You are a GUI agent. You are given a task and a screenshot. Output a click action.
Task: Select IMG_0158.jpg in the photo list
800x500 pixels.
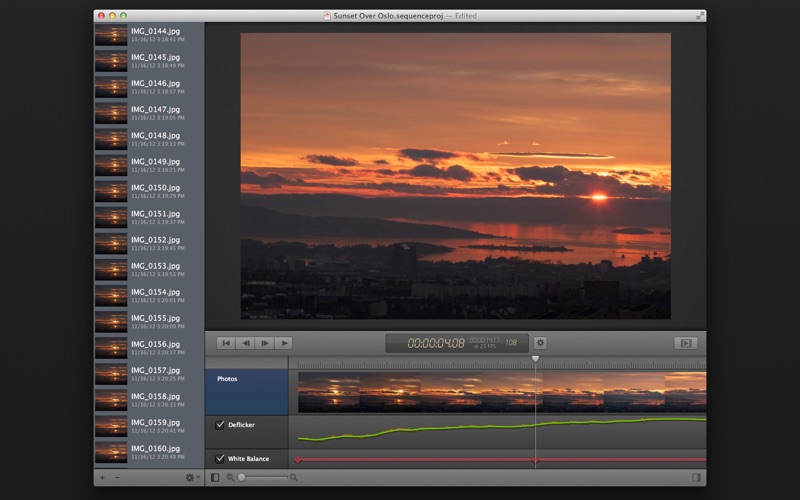click(149, 399)
